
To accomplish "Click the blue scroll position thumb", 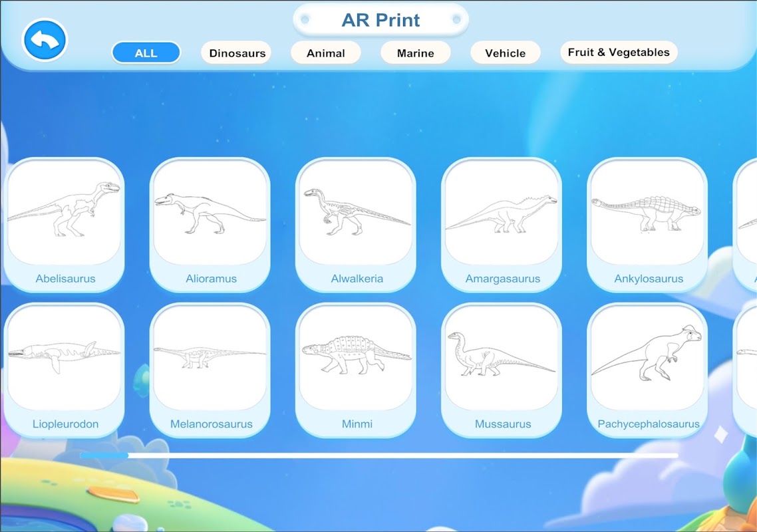I will coord(104,456).
